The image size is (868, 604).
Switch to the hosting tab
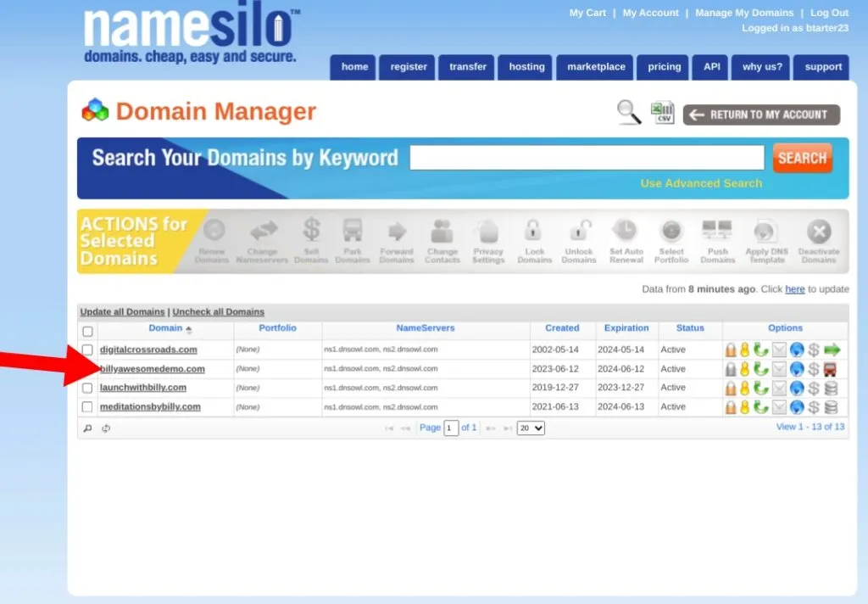[x=525, y=67]
